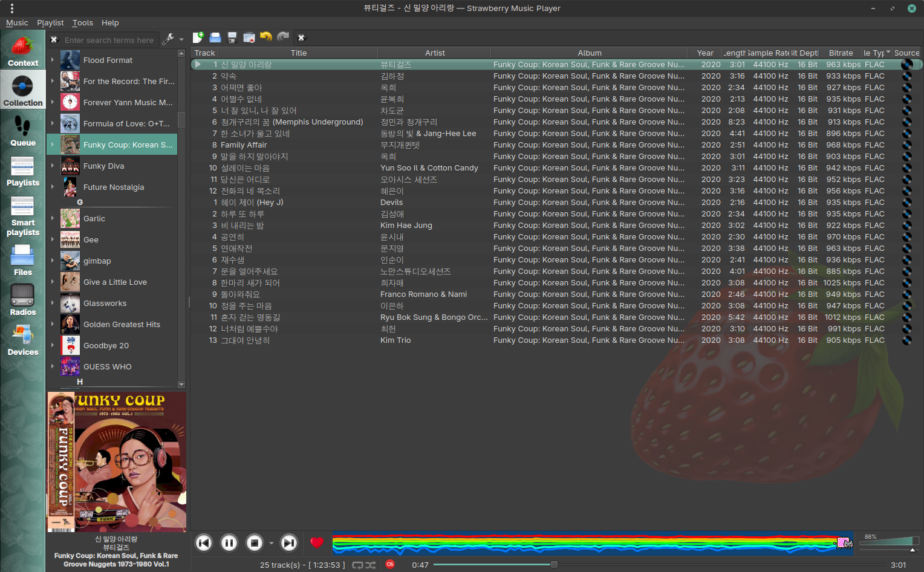The height and width of the screenshot is (572, 924).
Task: Skip to the previous track
Action: pos(204,543)
